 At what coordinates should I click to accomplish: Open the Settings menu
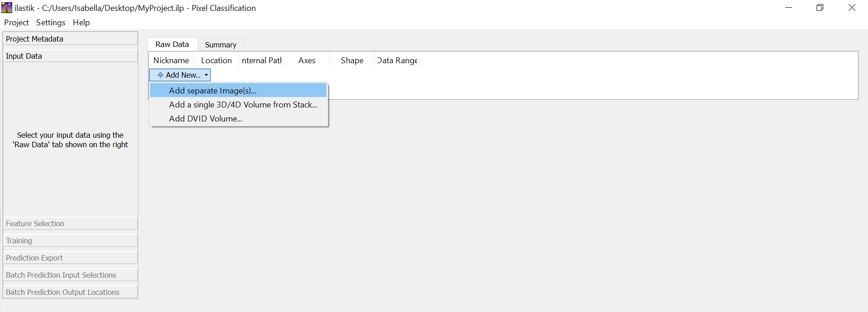[51, 23]
